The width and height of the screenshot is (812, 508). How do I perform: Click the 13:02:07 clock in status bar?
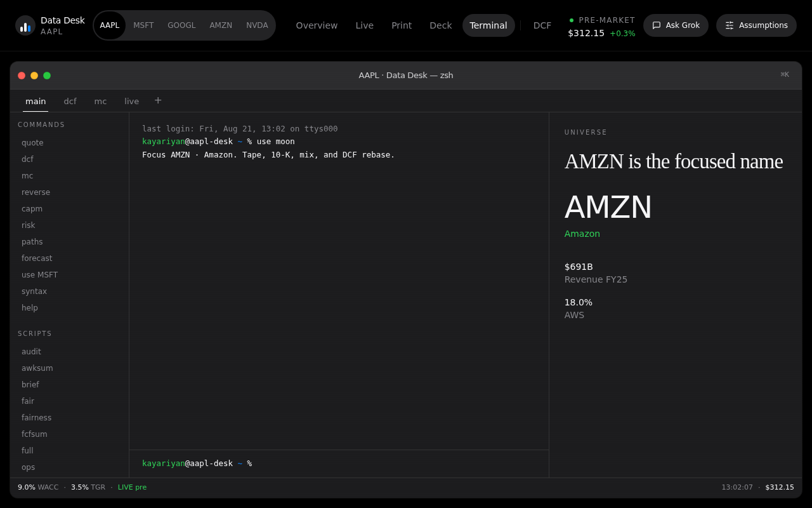(737, 488)
